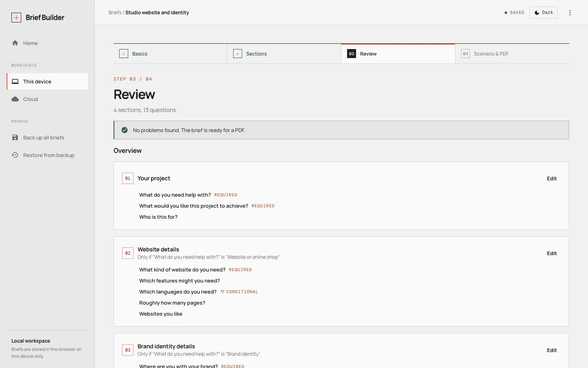Click the "Who is this for?" question

coord(158,217)
